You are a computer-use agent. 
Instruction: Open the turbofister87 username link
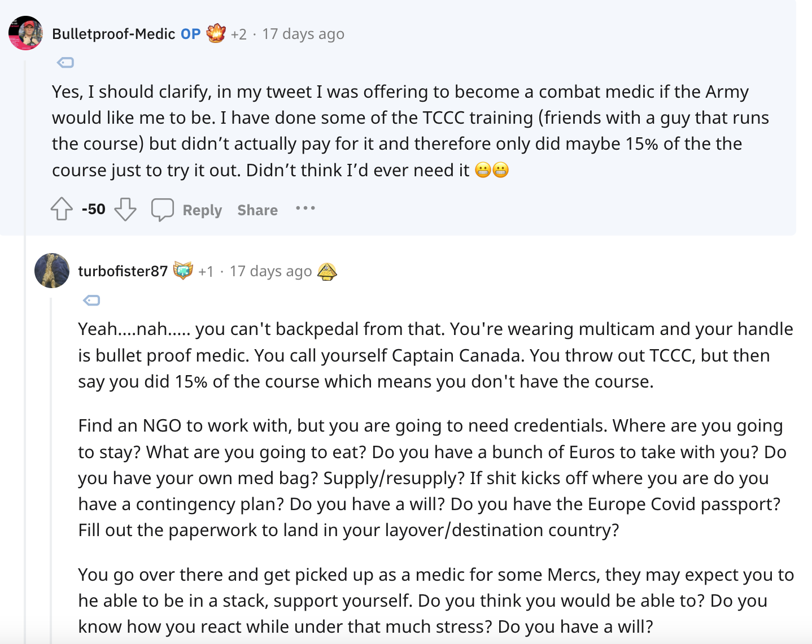[123, 271]
